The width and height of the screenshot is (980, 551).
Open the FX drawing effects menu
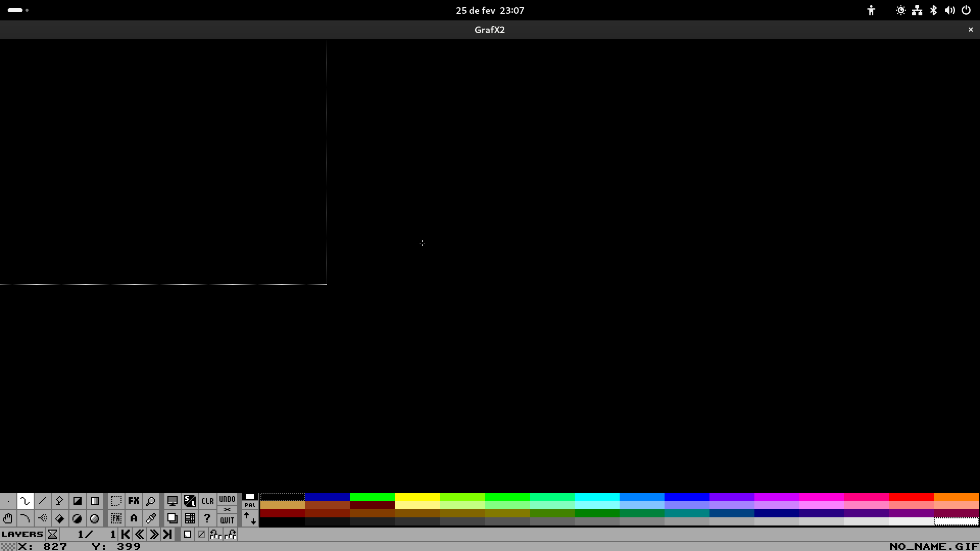click(x=134, y=501)
